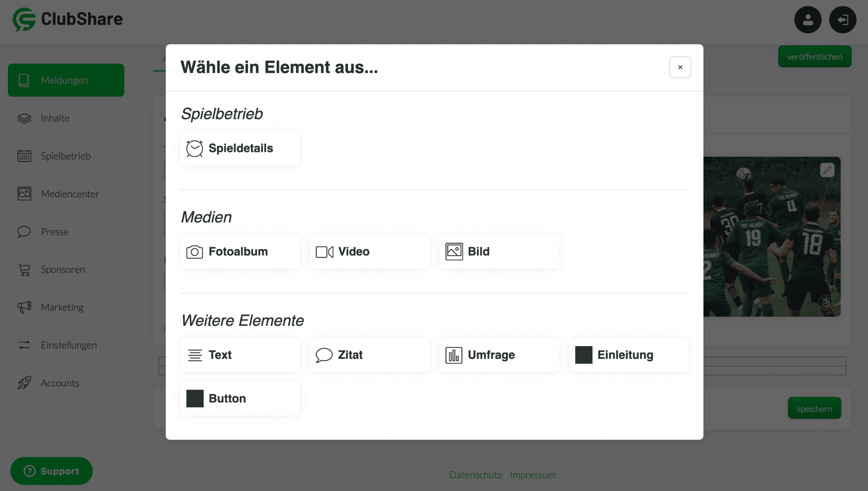The width and height of the screenshot is (868, 491).
Task: Click the speichern button
Action: tap(814, 408)
